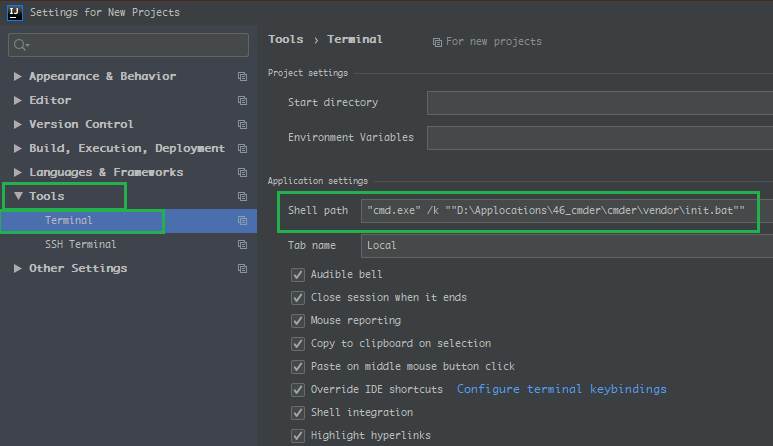Disable the Audible bell checkbox
773x446 pixels.
[298, 274]
